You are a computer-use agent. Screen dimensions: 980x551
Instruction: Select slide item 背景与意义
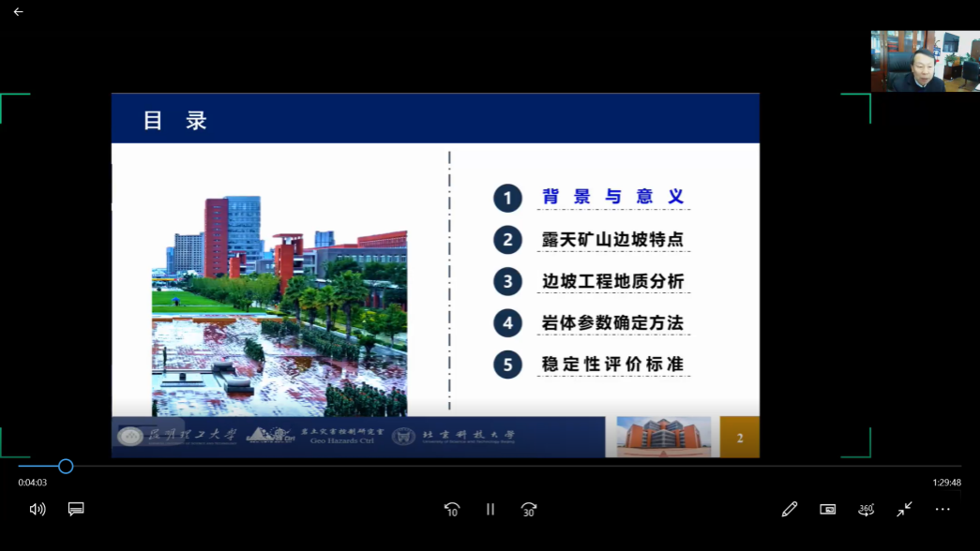coord(612,197)
